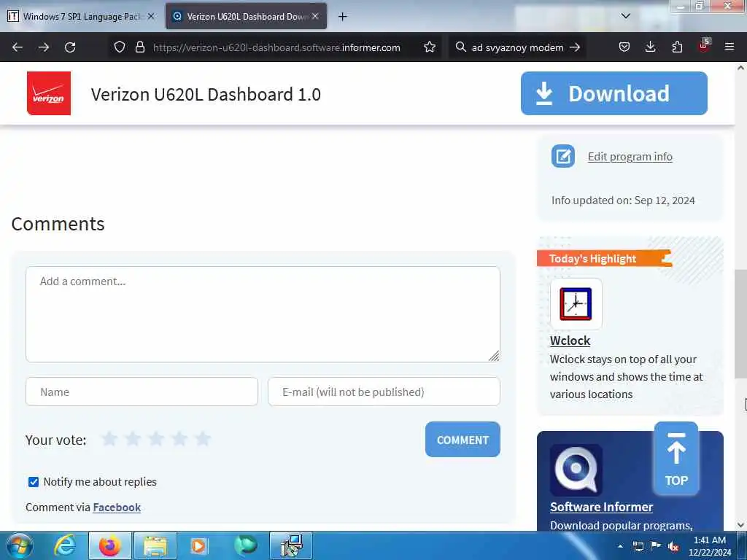
Task: Open the Wclock link
Action: pos(570,341)
